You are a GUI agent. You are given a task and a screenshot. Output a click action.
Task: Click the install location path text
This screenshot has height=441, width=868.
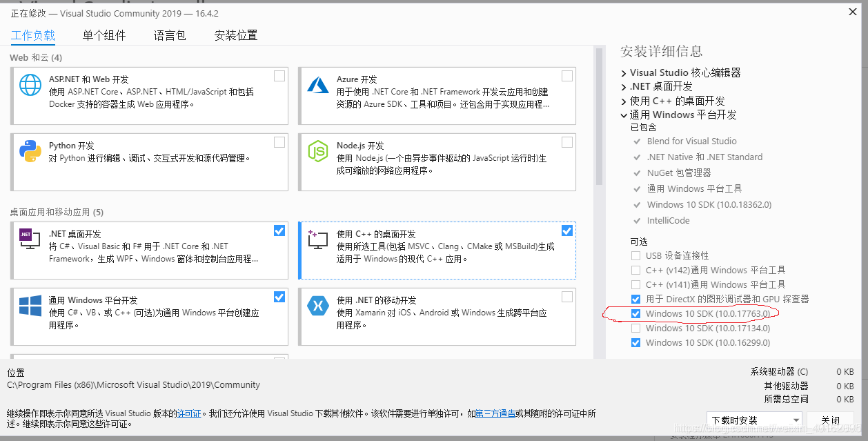point(133,385)
